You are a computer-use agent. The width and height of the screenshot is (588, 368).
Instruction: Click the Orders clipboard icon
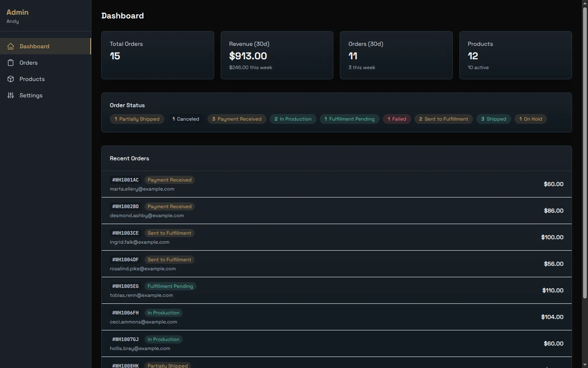click(x=11, y=63)
